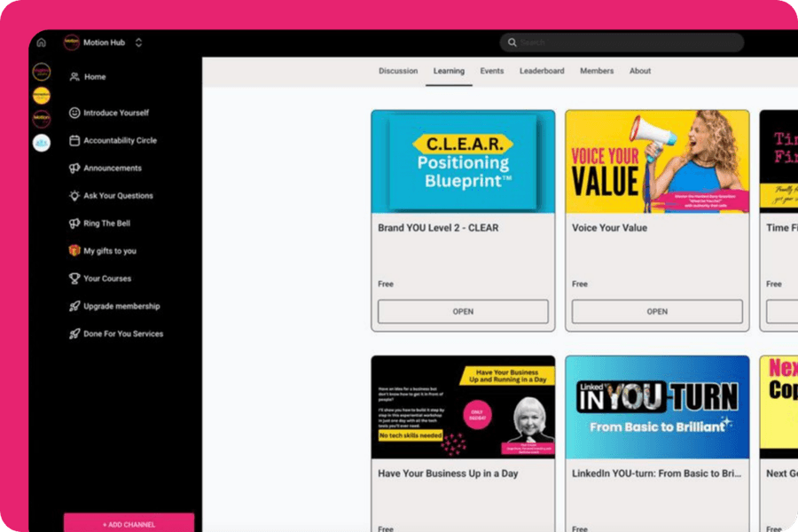Image resolution: width=798 pixels, height=532 pixels.
Task: Click the Ask Your Questions lightbulb icon
Action: [74, 195]
